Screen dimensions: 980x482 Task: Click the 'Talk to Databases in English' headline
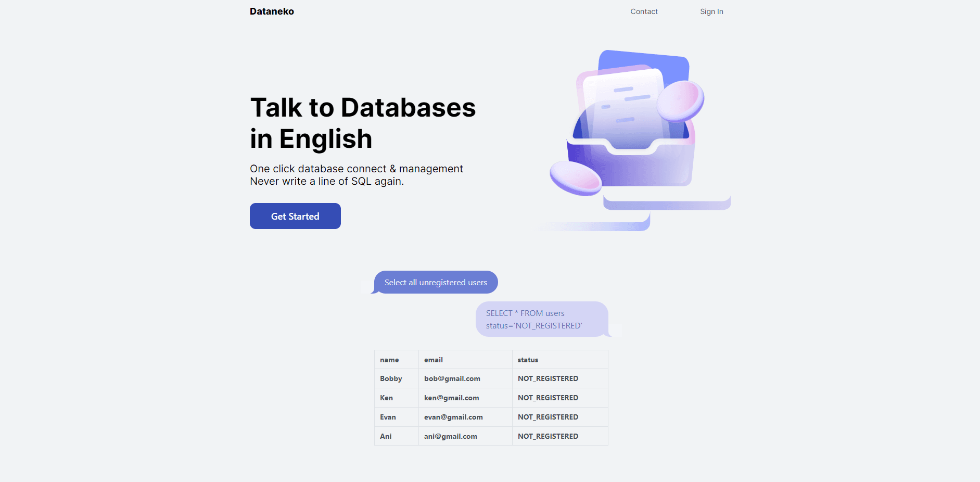[x=363, y=123]
